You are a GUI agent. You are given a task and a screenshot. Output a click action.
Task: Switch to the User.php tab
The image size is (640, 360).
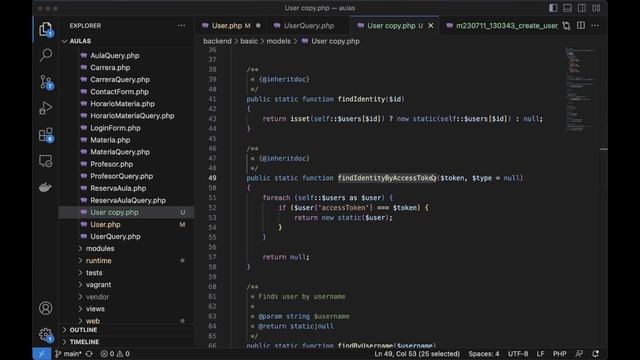click(x=231, y=26)
